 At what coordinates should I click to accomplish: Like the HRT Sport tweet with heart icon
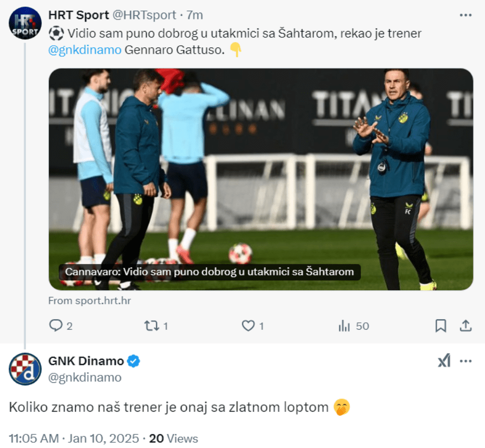[x=248, y=325]
